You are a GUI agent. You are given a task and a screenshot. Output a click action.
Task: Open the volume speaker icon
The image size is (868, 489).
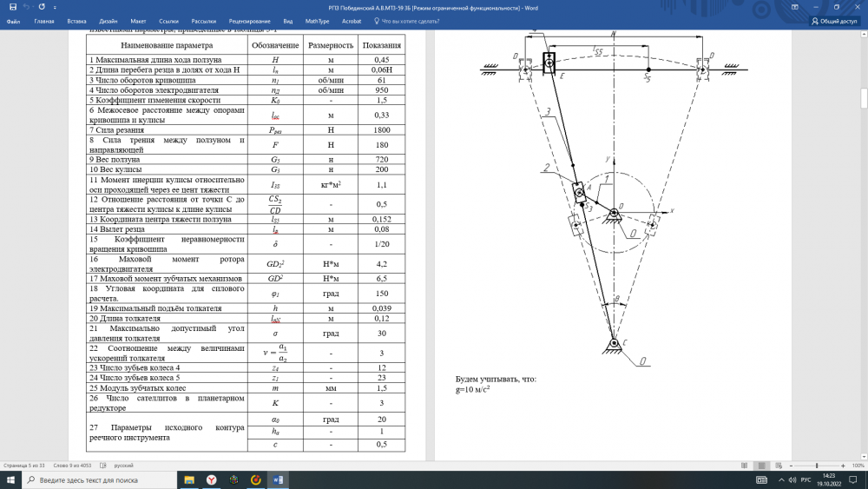pos(792,479)
